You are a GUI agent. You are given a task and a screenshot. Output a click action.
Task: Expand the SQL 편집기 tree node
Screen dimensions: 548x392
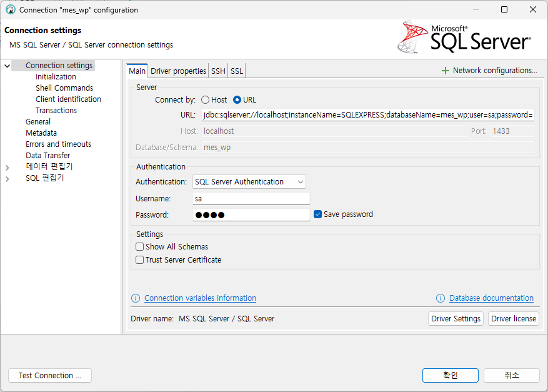(x=7, y=179)
